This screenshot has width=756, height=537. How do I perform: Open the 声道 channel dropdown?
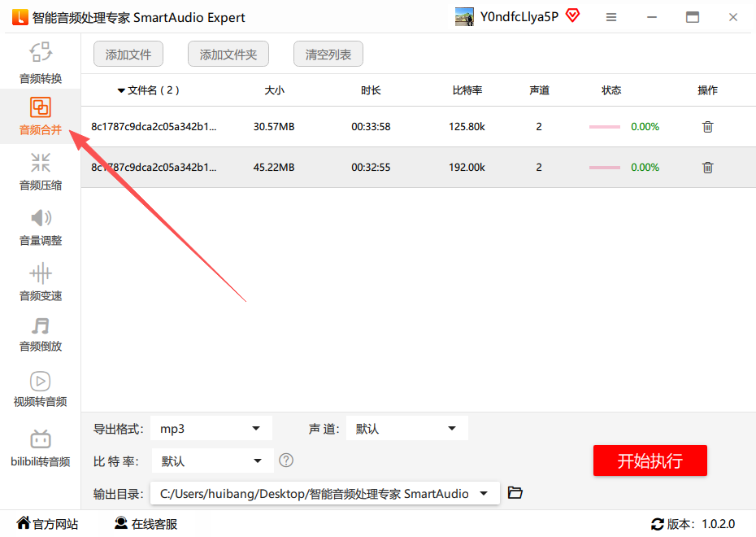point(406,429)
